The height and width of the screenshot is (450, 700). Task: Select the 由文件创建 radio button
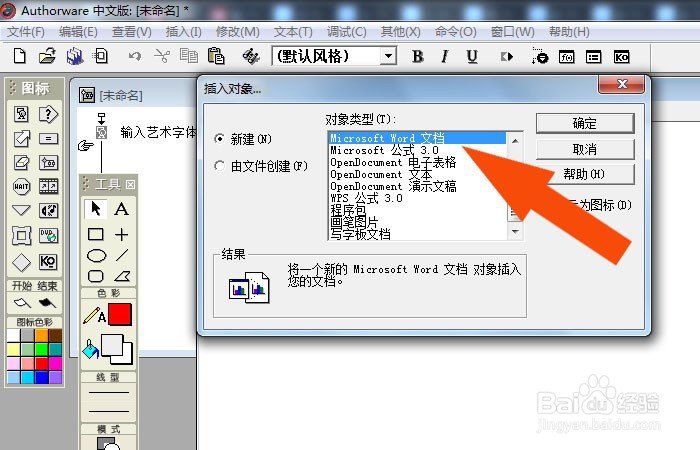tap(219, 166)
